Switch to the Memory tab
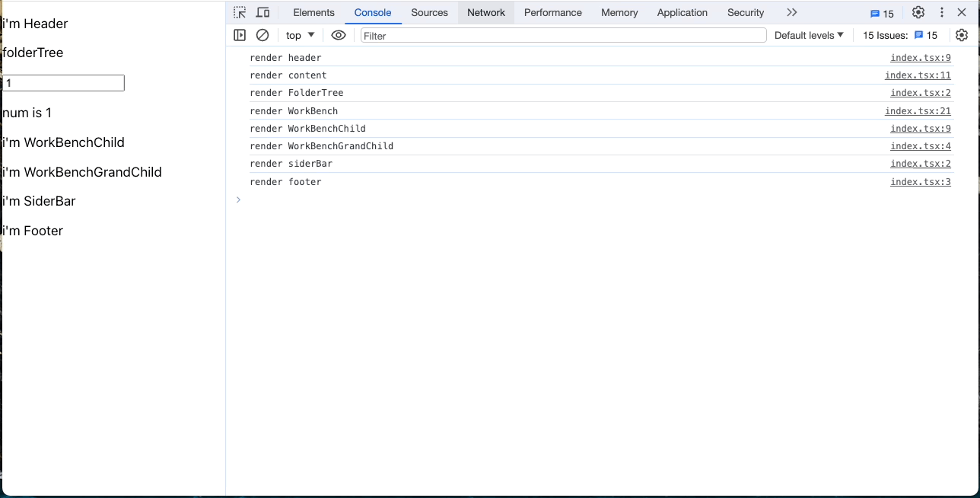This screenshot has width=980, height=498. point(619,12)
